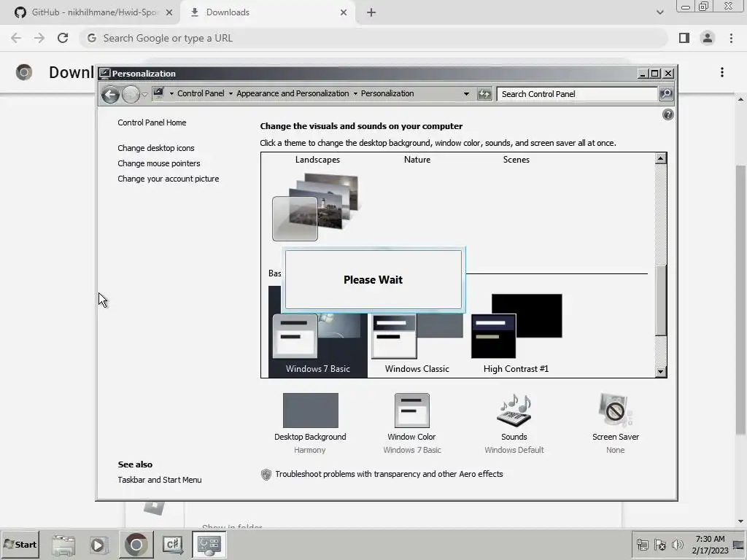
Task: Select the Windows 7 Basic theme
Action: (318, 332)
